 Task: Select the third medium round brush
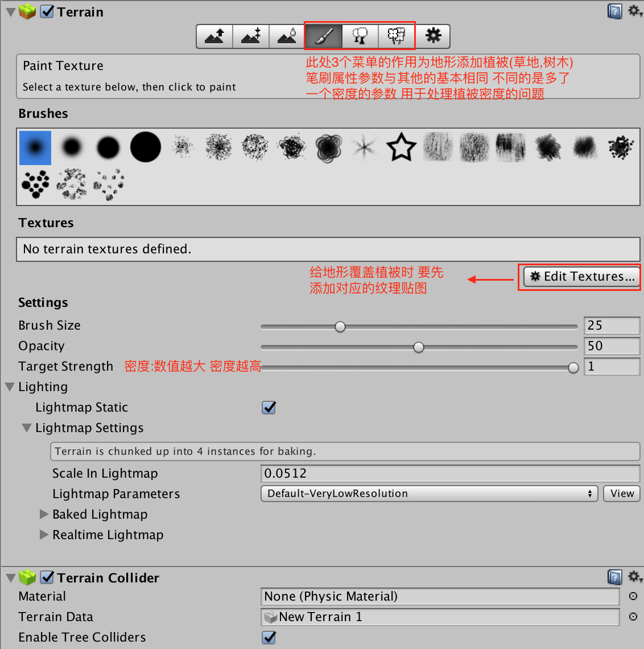[108, 148]
